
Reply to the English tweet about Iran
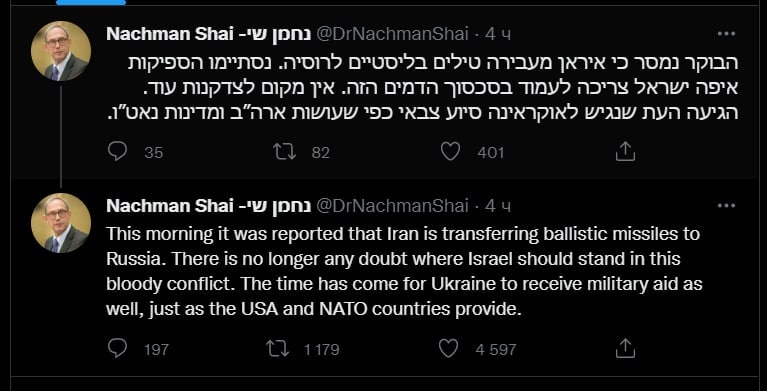(117, 348)
